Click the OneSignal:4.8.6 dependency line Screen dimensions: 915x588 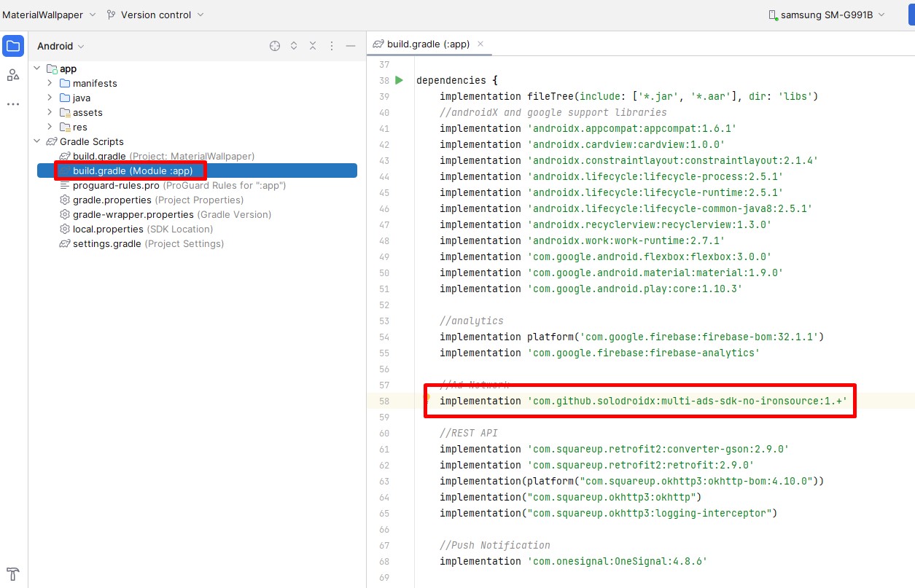point(573,561)
